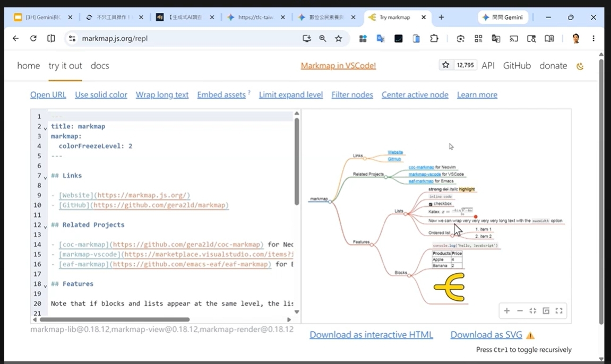
Task: Fold the Features section at line 18
Action: 45,286
